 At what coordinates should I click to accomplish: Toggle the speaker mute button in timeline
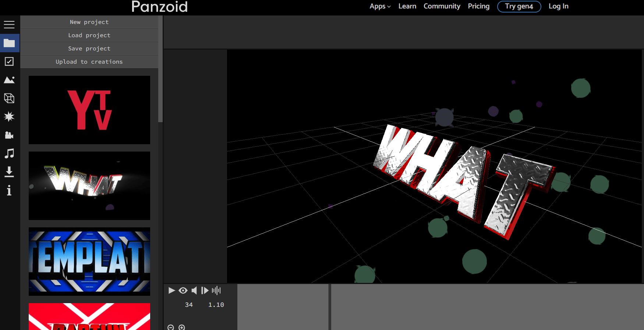194,291
